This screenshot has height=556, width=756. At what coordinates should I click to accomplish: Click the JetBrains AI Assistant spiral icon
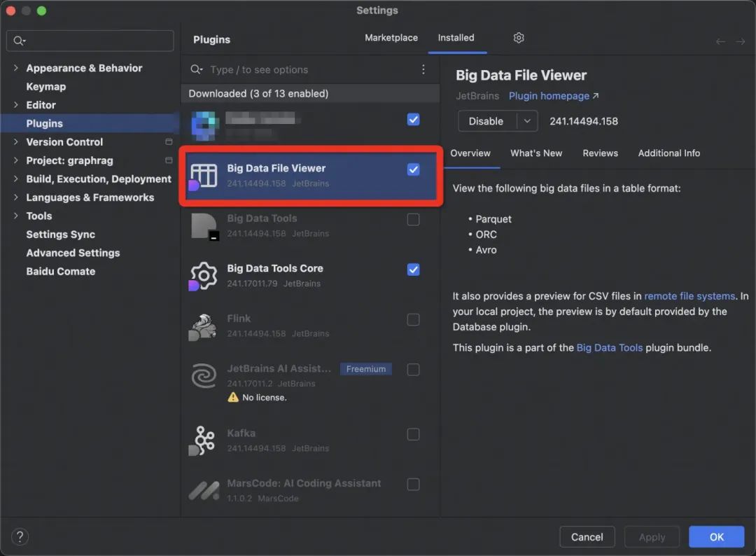204,377
